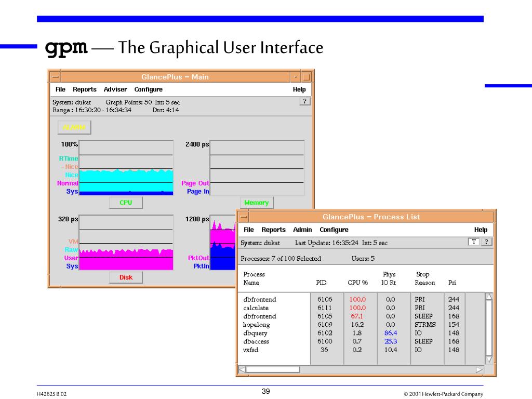532x399 pixels.
Task: Click the CPU % value 67.1
Action: [x=357, y=316]
